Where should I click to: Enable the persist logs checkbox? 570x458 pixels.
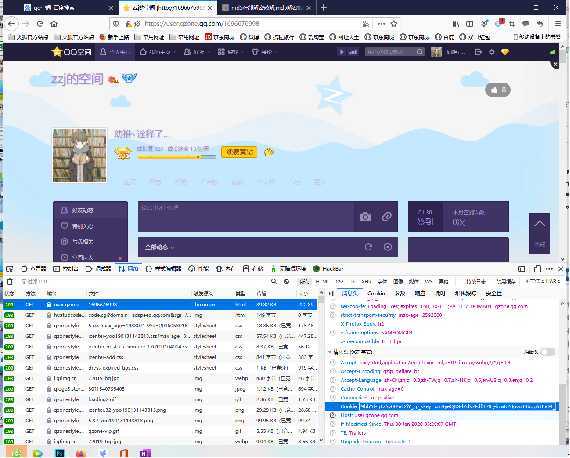tap(476, 281)
